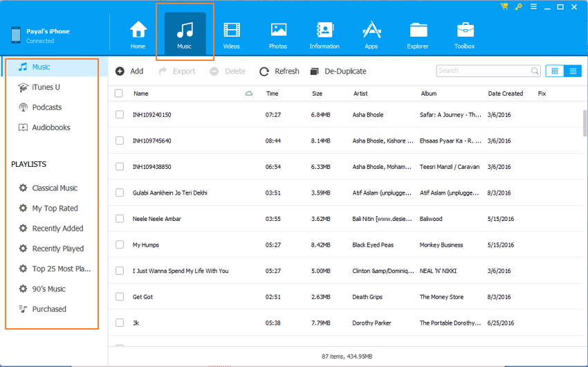
Task: Switch to the Apps tab
Action: coord(371,35)
